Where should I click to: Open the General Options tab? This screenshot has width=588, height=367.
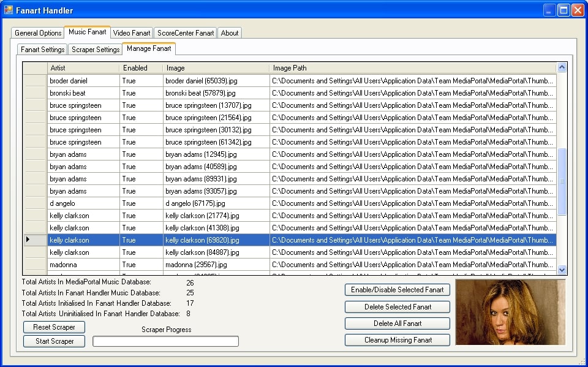[38, 33]
